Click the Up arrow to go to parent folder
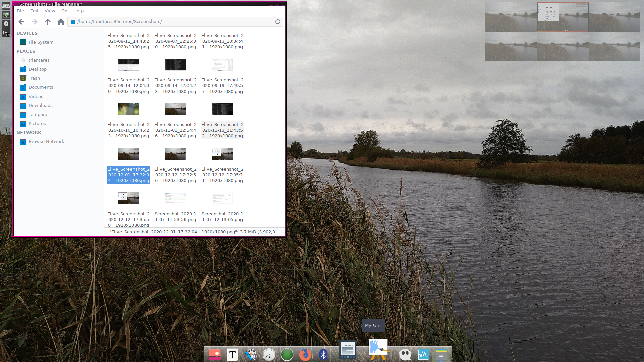This screenshot has width=644, height=362. point(48,21)
